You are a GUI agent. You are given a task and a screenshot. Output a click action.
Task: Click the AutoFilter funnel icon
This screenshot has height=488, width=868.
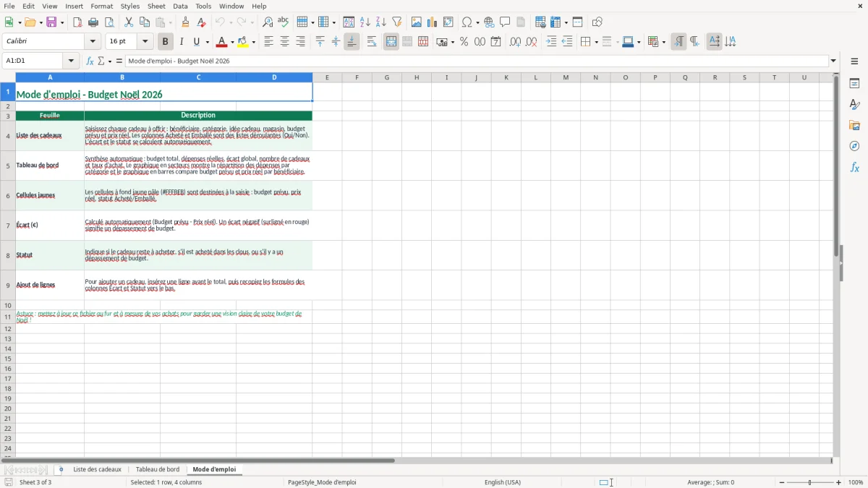point(397,22)
